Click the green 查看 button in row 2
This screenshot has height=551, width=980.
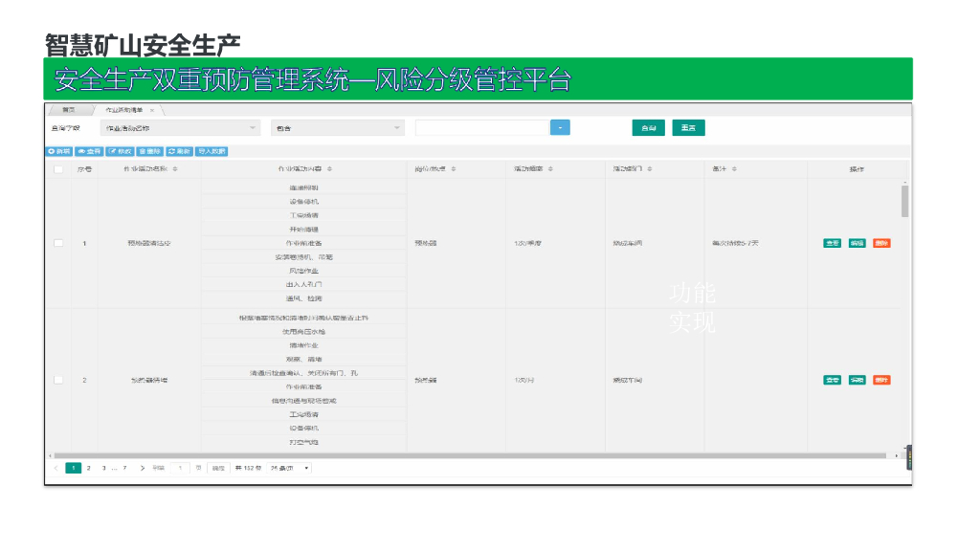coord(832,380)
